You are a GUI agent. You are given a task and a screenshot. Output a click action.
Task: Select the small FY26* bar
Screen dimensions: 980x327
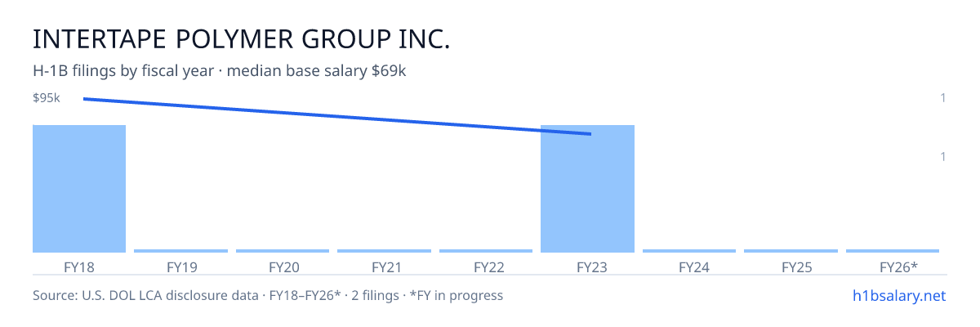coord(893,251)
